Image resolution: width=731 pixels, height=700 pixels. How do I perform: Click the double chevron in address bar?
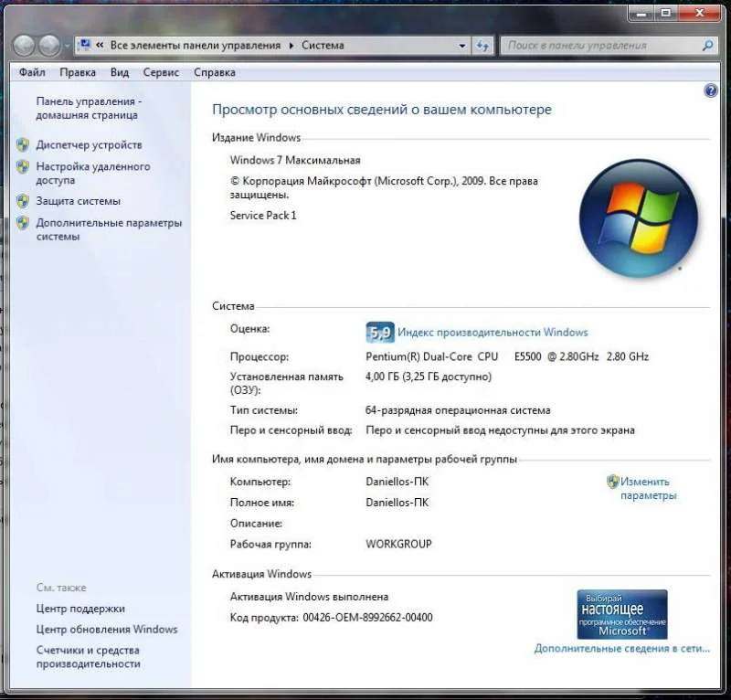pos(100,46)
